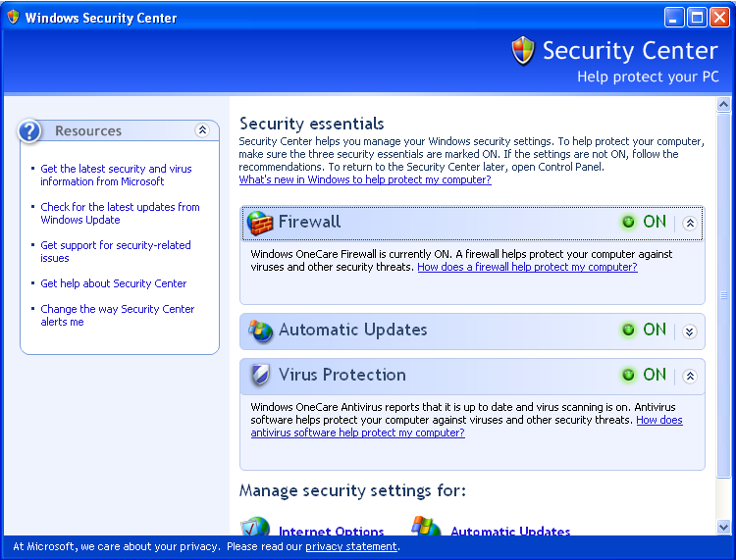Viewport: 736px width, 560px height.
Task: Click the Resources question mark icon
Action: click(x=29, y=130)
